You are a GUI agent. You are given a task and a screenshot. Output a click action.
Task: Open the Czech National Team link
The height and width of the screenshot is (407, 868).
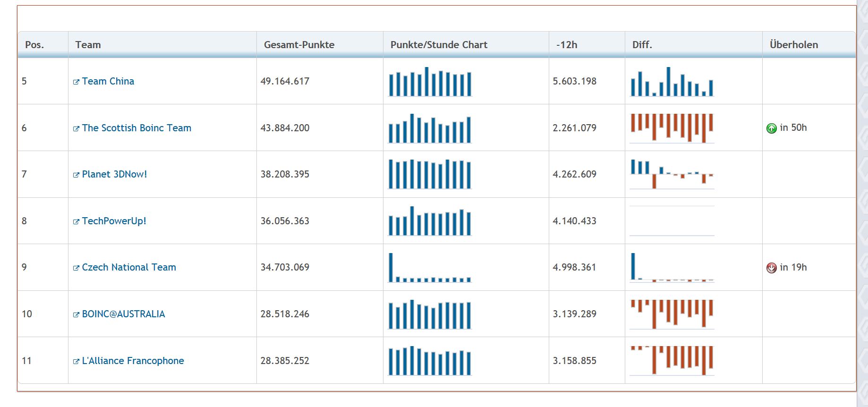129,267
